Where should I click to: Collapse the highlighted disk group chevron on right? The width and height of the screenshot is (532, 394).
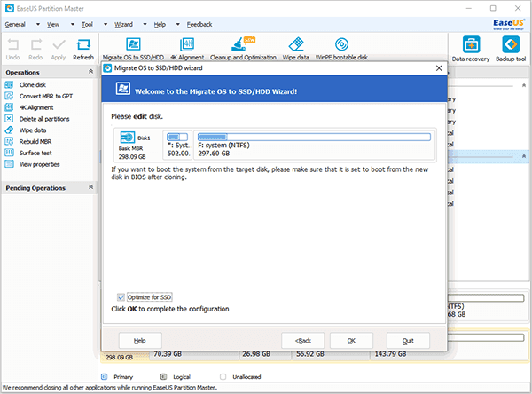coord(524,156)
